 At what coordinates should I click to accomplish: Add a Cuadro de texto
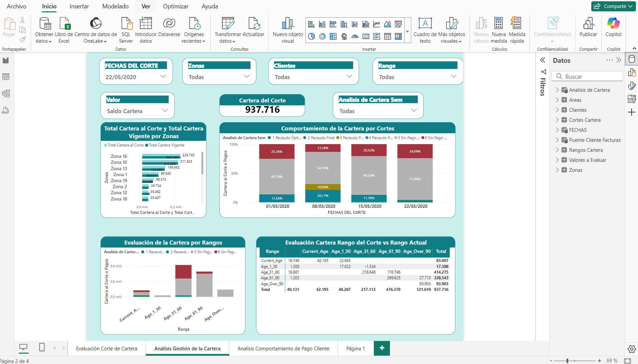(425, 30)
